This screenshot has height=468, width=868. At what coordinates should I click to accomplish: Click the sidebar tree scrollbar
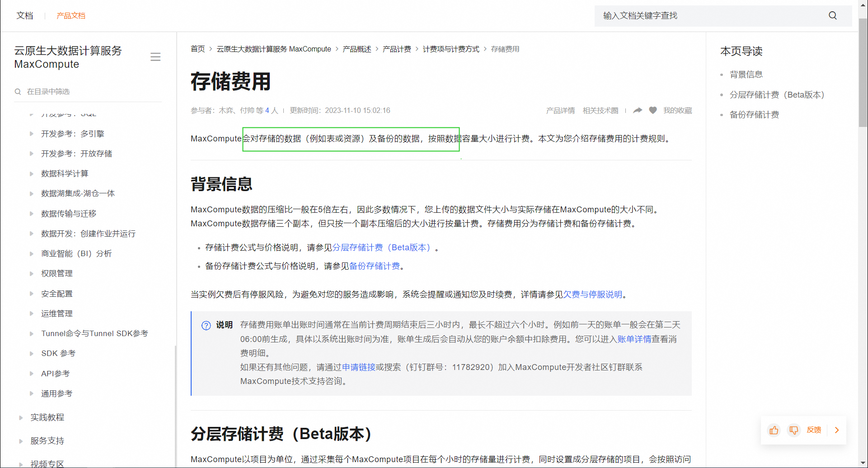click(x=175, y=407)
